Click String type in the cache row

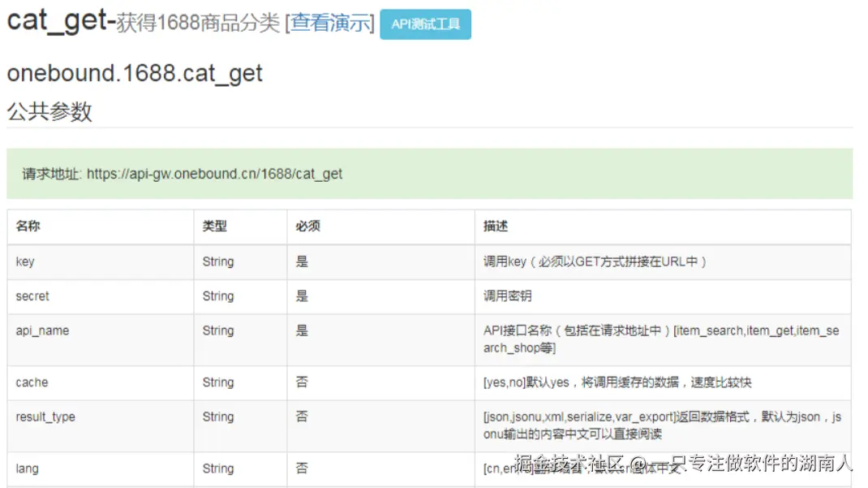point(218,382)
